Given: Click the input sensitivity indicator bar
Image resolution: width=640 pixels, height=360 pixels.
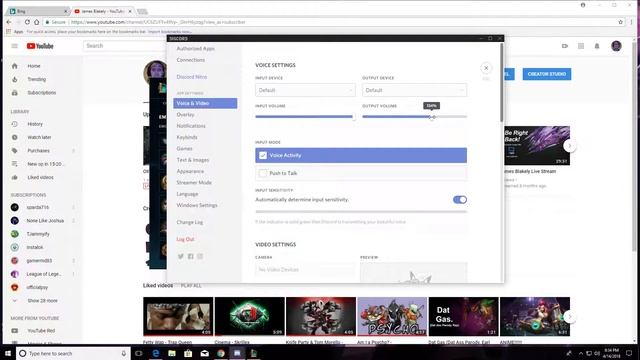Looking at the screenshot, I should [361, 211].
